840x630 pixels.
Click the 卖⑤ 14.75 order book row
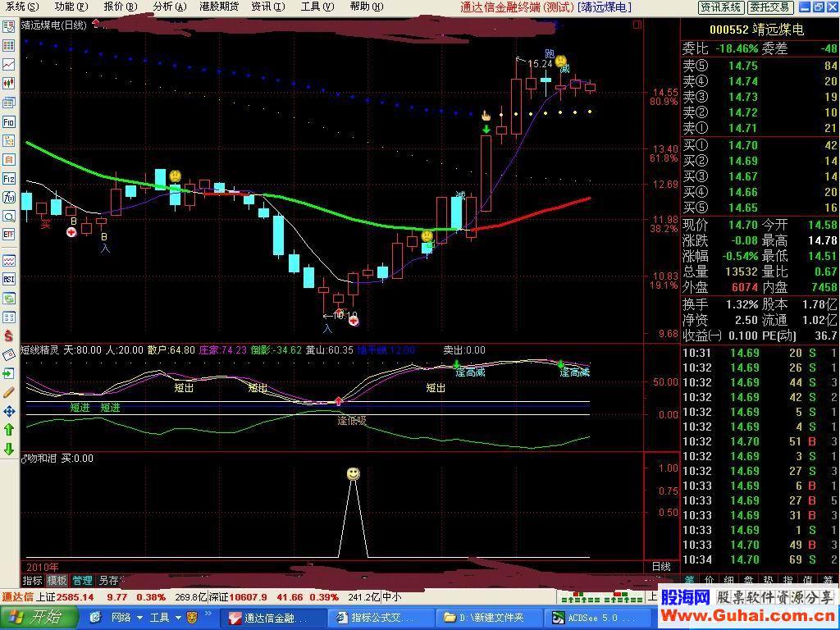[759, 66]
